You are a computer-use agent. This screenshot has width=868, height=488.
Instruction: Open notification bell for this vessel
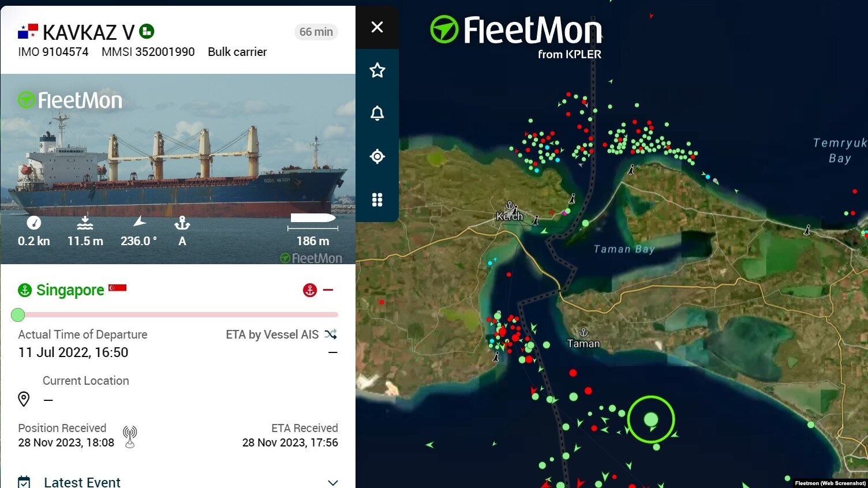pyautogui.click(x=377, y=113)
